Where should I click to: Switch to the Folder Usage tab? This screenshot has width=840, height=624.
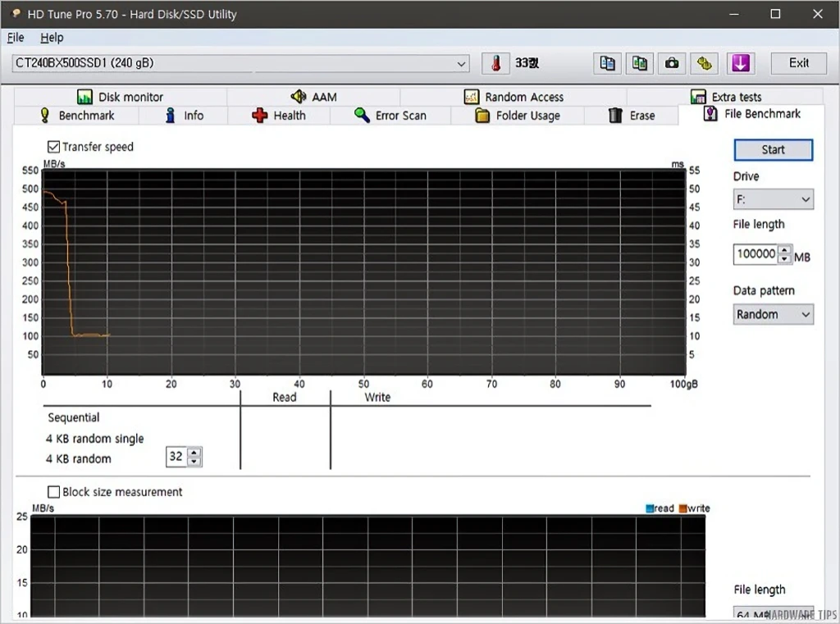point(518,115)
